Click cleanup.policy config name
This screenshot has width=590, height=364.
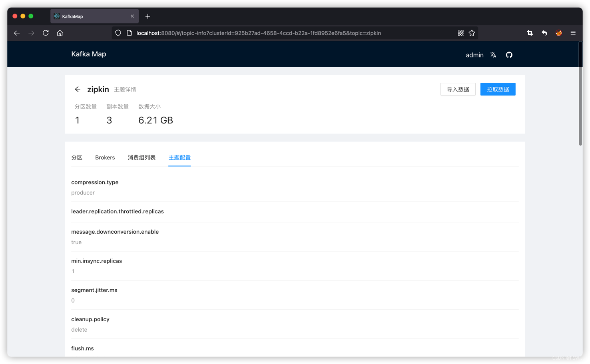pos(90,319)
